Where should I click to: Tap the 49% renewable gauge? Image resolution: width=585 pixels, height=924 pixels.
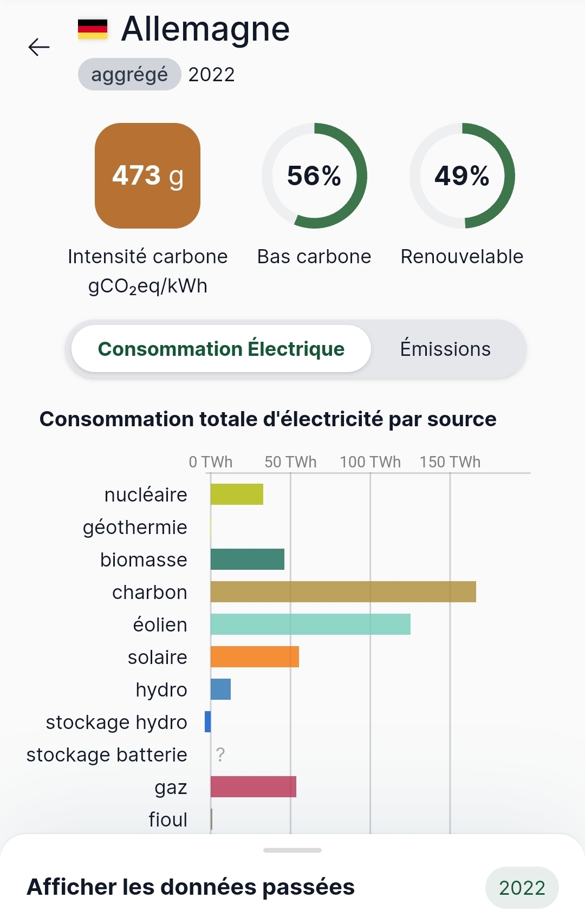pyautogui.click(x=462, y=175)
